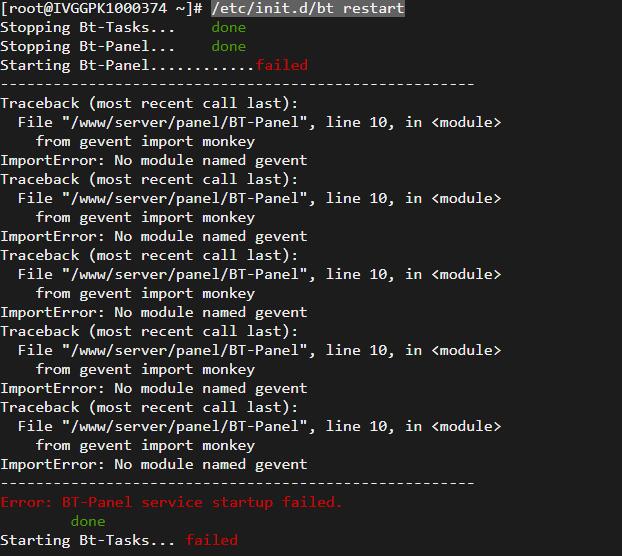Click the first 'from gevent import monkey' line

[x=145, y=142]
